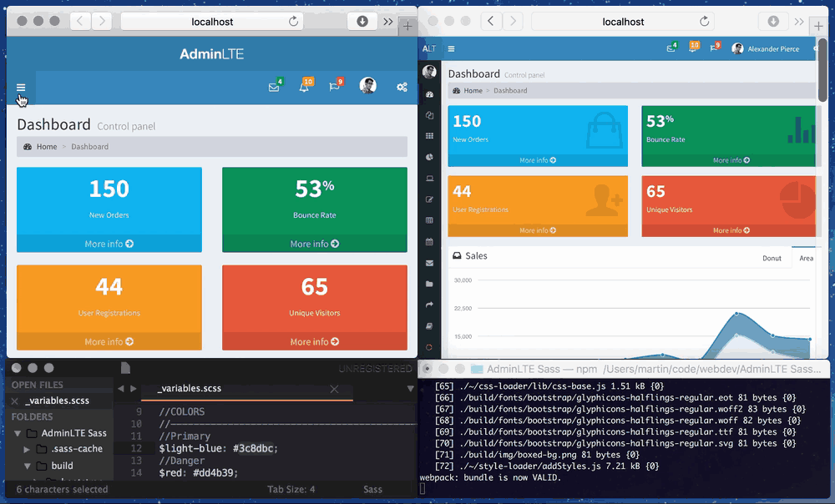This screenshot has width=835, height=504.
Task: Select calendar icon in collapsed sidebar
Action: 429,242
